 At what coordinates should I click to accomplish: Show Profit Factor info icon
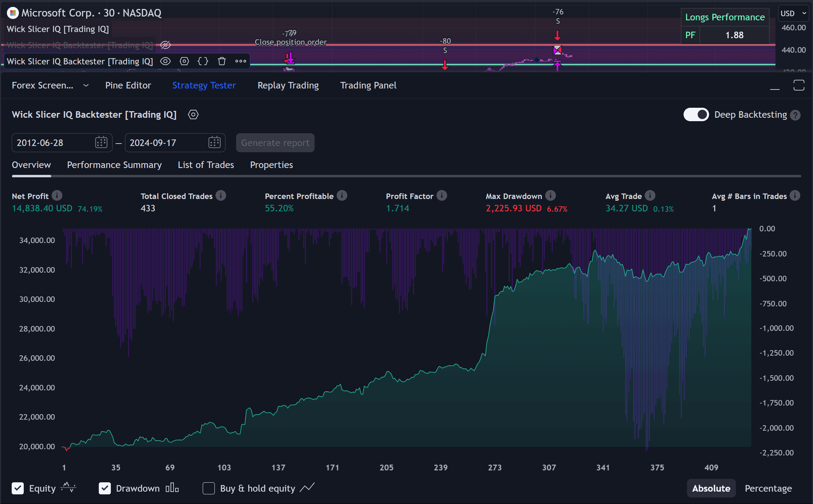[x=442, y=196]
